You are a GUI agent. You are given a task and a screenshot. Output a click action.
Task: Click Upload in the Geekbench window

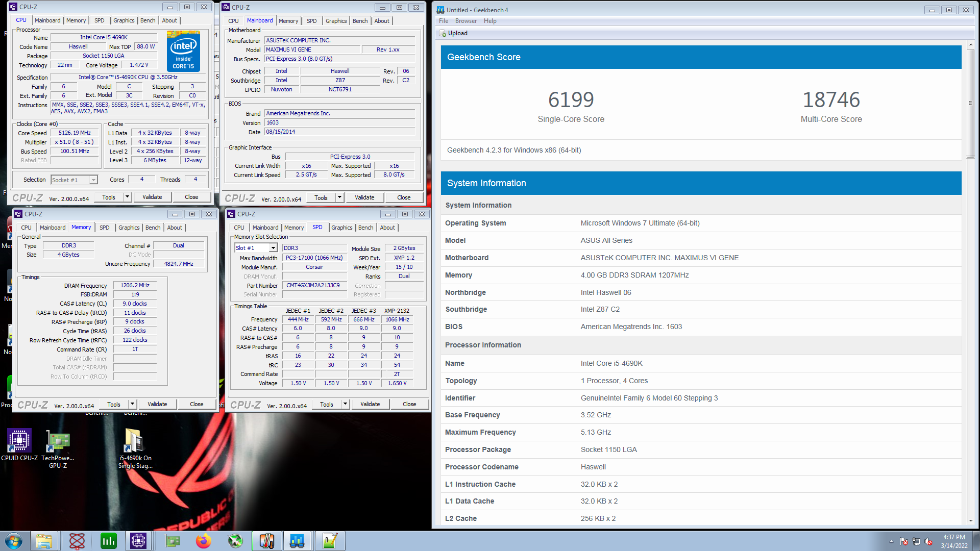(x=458, y=33)
